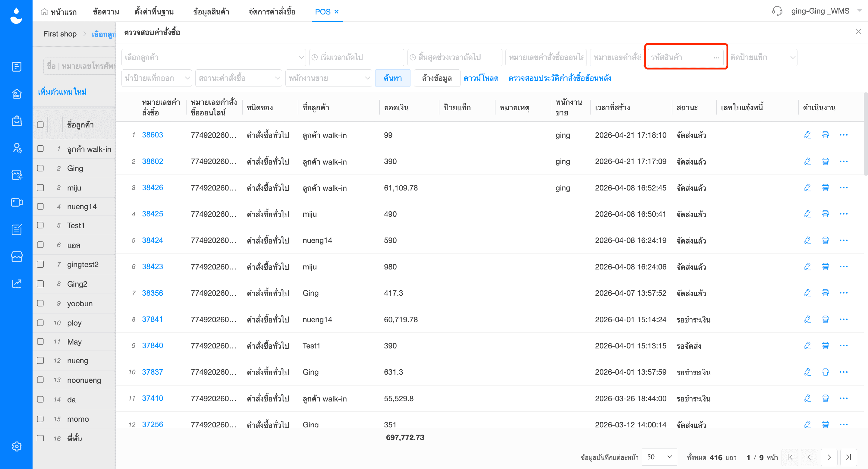Open the warehouse icon in sidebar

tap(17, 94)
